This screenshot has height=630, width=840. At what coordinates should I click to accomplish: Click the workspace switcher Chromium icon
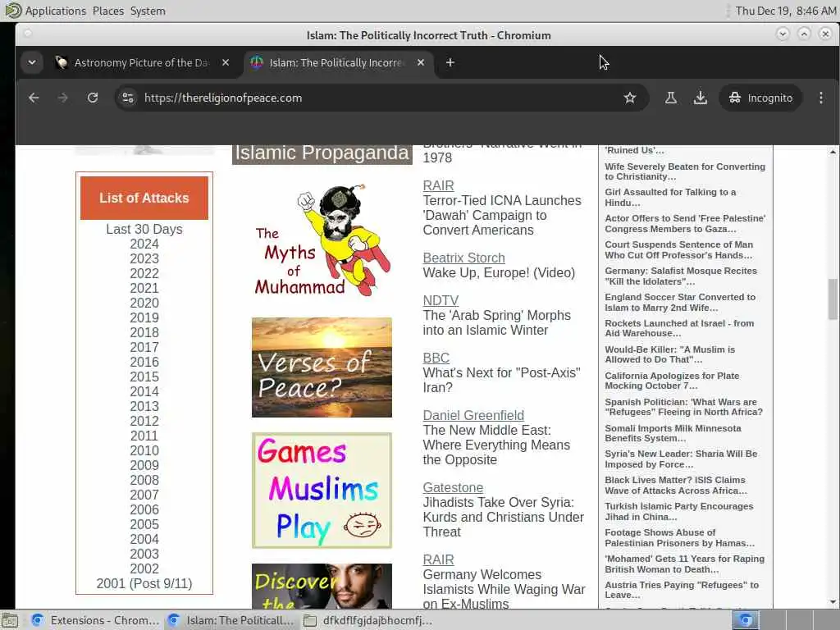pyautogui.click(x=745, y=620)
